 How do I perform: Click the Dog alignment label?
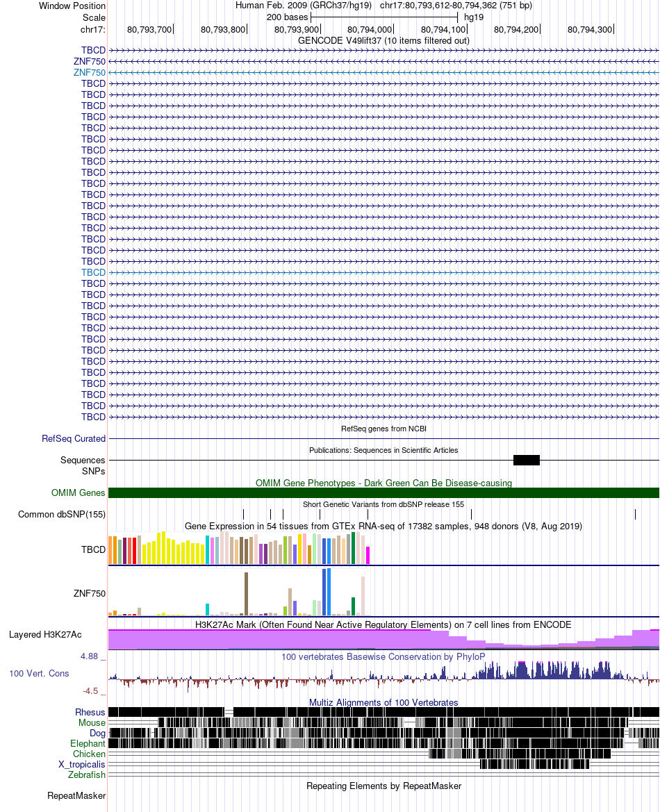pos(97,734)
